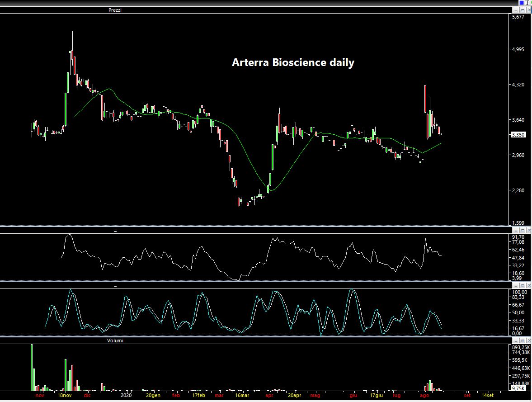Click the 91,70 indicator scale value

coord(518,237)
